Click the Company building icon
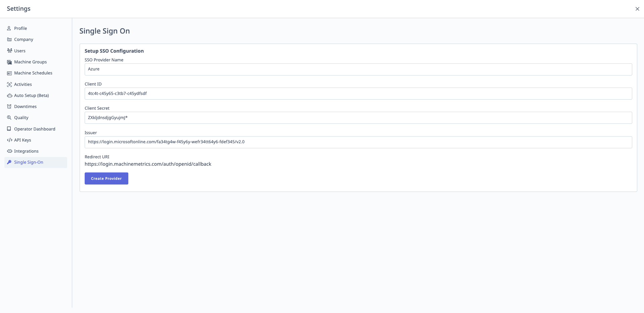Viewport: 644px width, 313px height. tap(9, 39)
